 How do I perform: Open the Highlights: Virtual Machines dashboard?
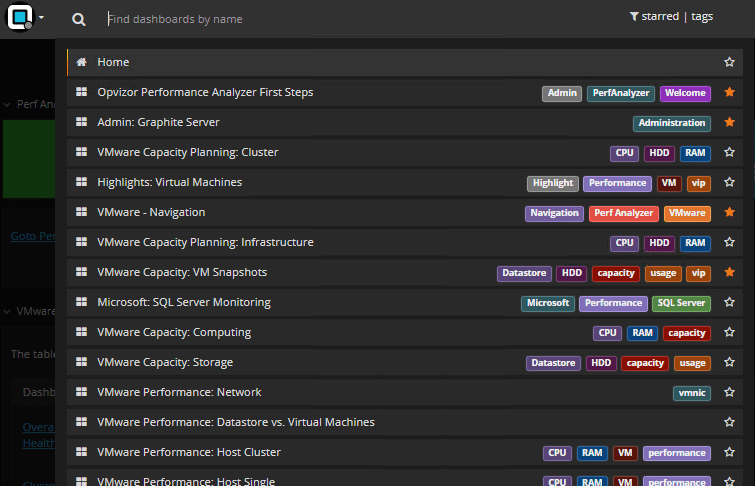170,182
